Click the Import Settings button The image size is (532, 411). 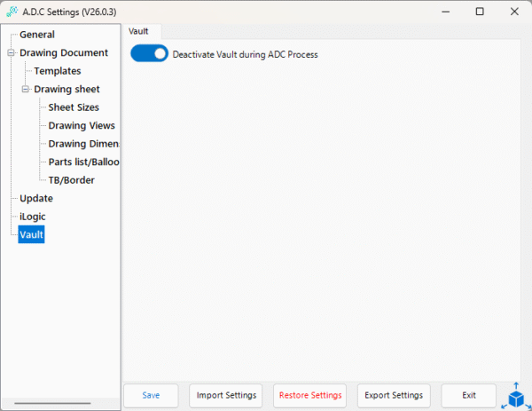point(226,395)
